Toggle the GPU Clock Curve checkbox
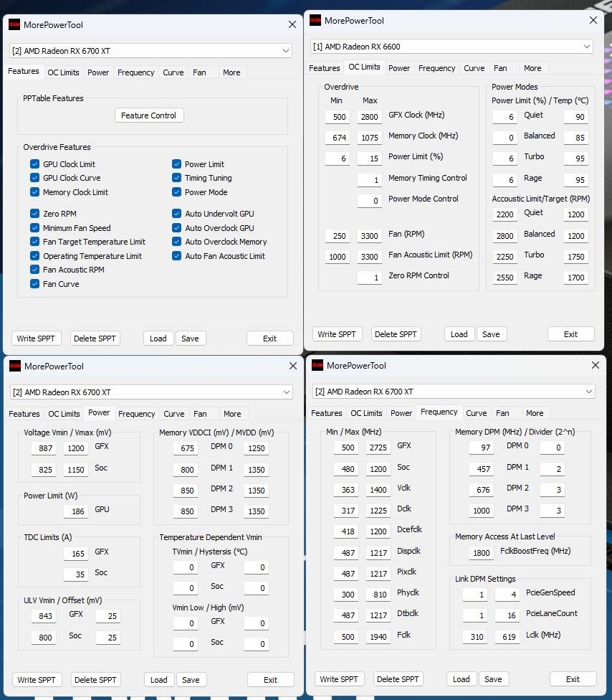The image size is (612, 700). [35, 178]
